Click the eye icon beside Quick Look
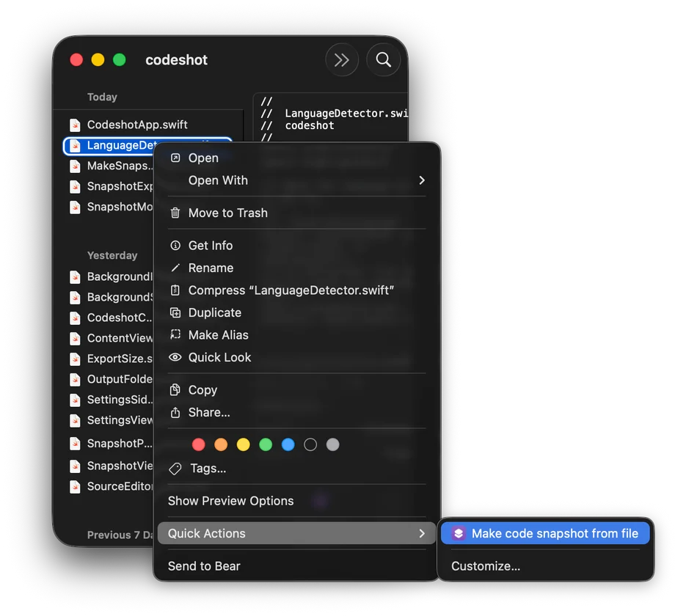The image size is (675, 616). (175, 357)
